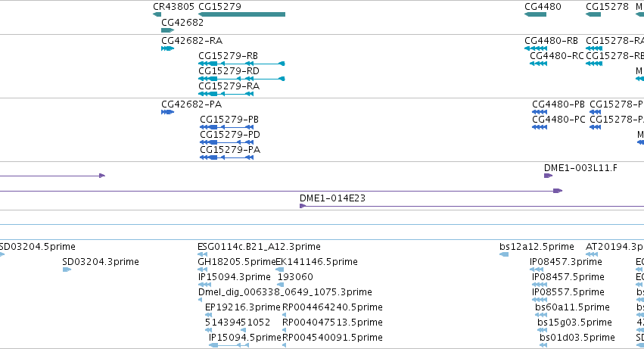Select Dmel_dig_006338_0649_1075.3prime feature
This screenshot has width=644, height=349.
pyautogui.click(x=200, y=300)
